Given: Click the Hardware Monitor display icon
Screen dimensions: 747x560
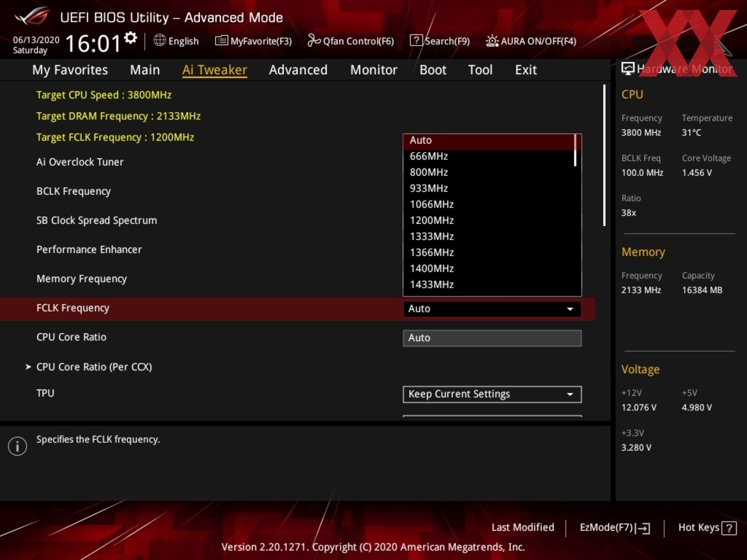Looking at the screenshot, I should tap(628, 69).
